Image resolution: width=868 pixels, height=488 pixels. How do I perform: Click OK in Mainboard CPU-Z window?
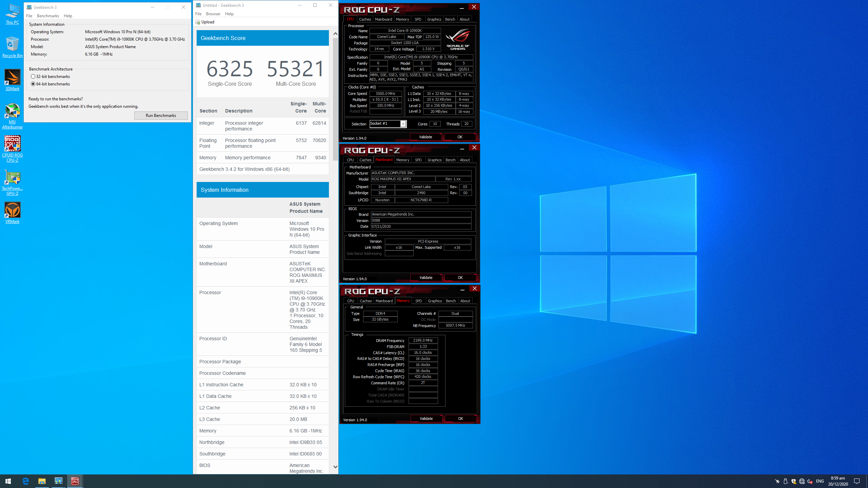tap(460, 278)
